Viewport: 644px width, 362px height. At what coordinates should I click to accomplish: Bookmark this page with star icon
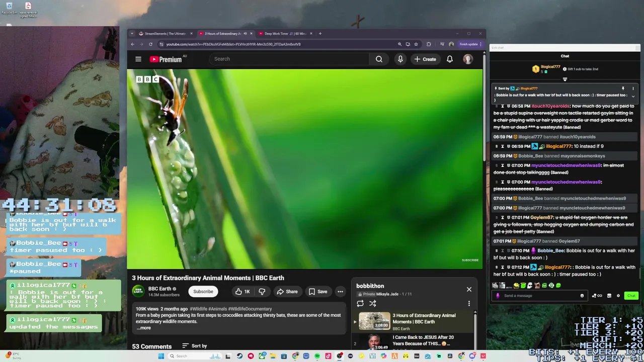[x=416, y=44]
